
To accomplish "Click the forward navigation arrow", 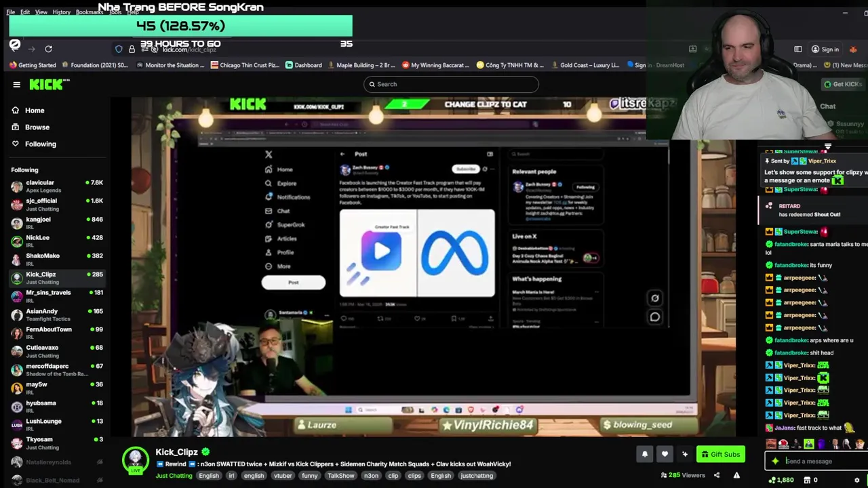I will point(31,49).
